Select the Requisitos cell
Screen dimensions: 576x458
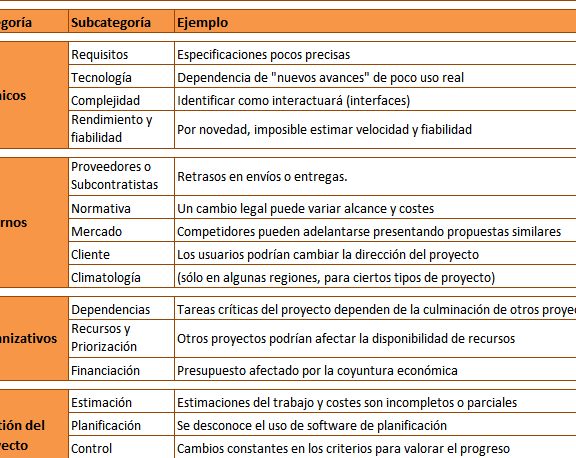pyautogui.click(x=121, y=54)
